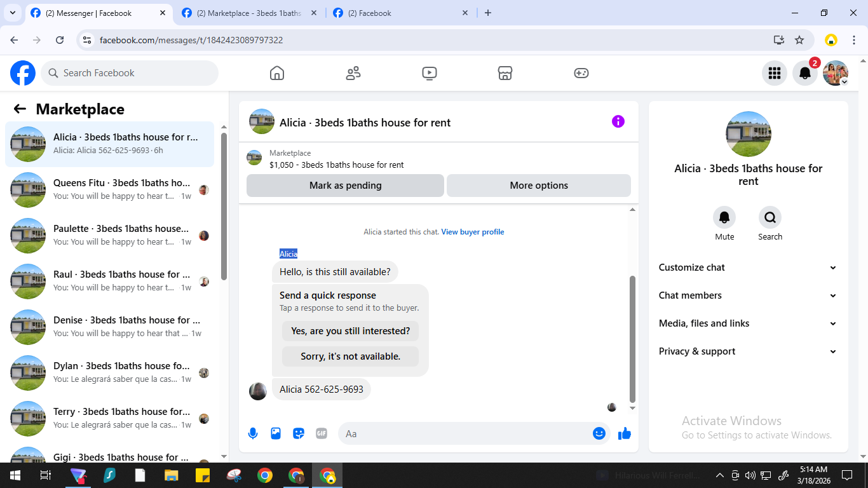
Task: Open Raul conversation
Action: click(110, 281)
